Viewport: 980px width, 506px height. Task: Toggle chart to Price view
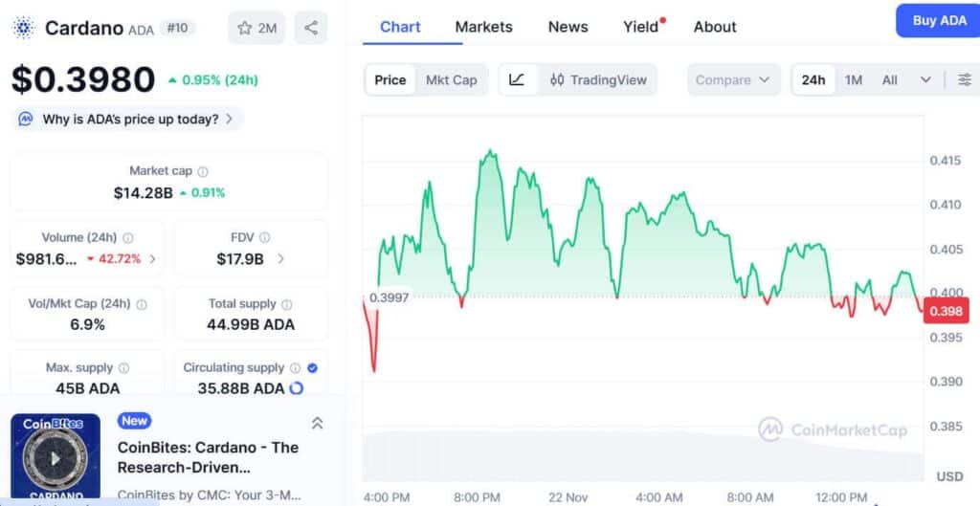390,80
